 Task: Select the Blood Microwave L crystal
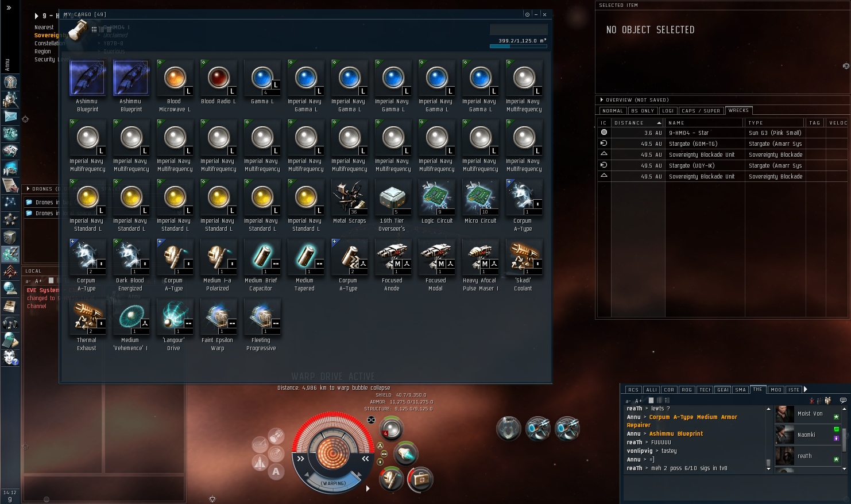(175, 86)
